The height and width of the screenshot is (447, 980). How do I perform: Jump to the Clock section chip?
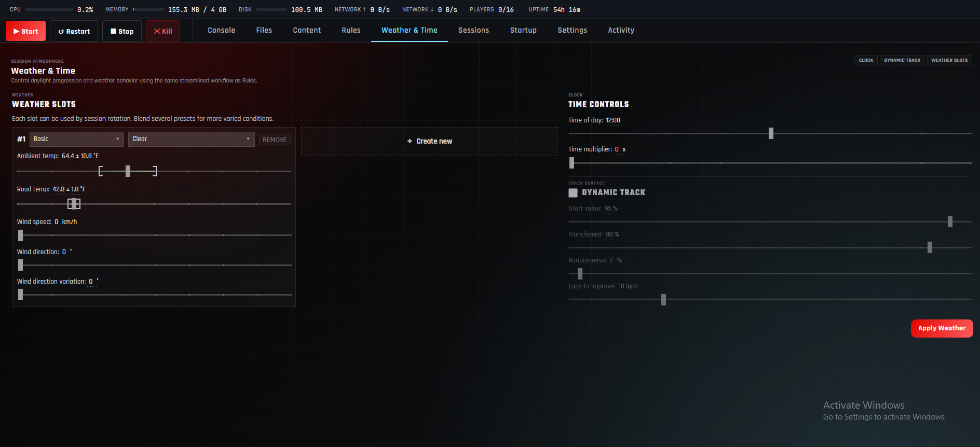[866, 60]
